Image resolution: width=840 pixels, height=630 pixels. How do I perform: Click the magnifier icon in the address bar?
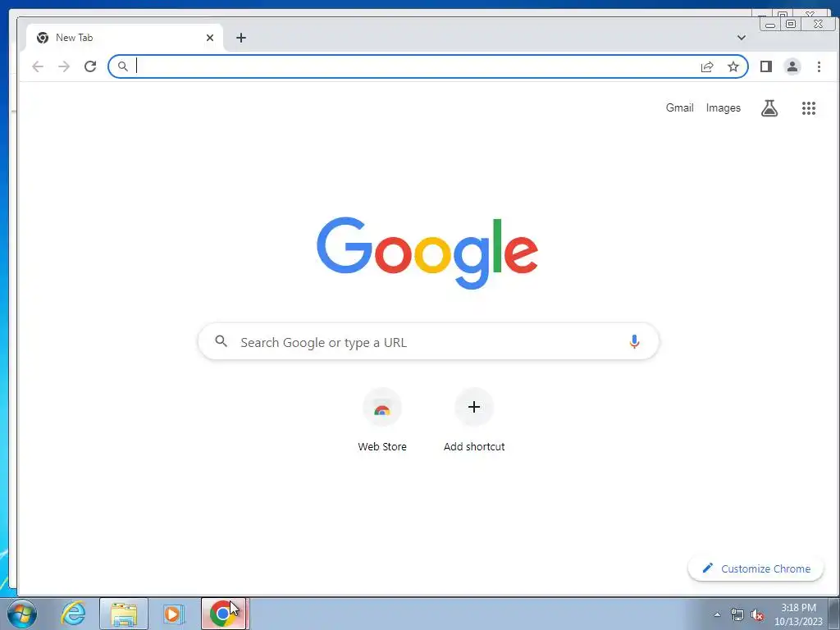(123, 66)
